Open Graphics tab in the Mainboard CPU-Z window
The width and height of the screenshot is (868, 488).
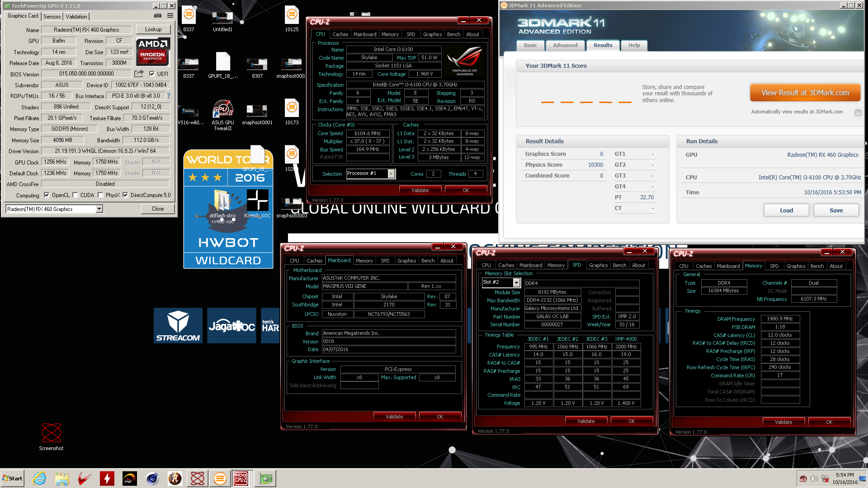pos(406,261)
